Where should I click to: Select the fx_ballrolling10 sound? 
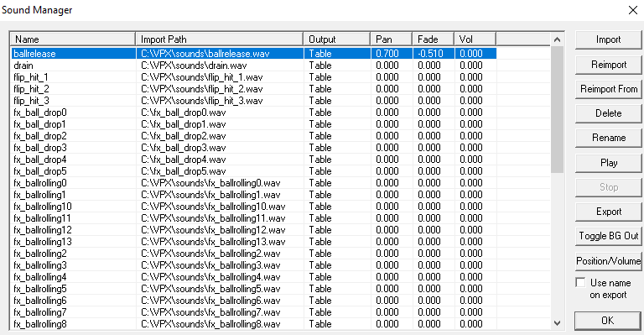click(254, 207)
